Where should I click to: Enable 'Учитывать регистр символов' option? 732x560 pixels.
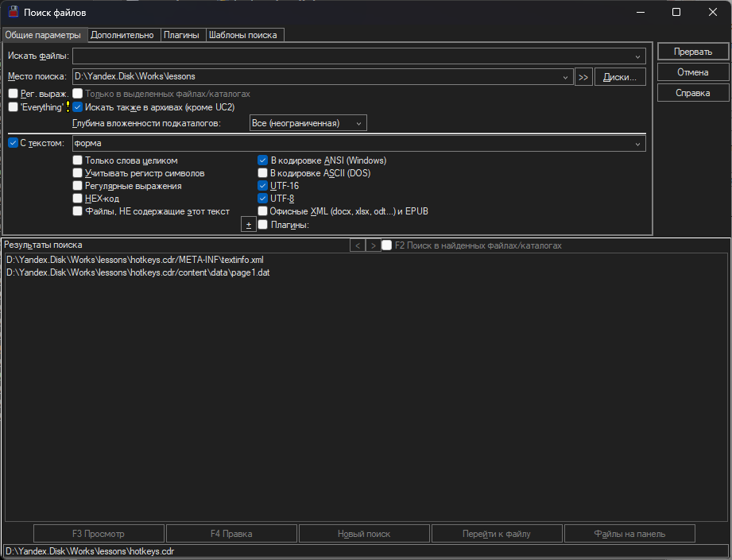point(78,173)
